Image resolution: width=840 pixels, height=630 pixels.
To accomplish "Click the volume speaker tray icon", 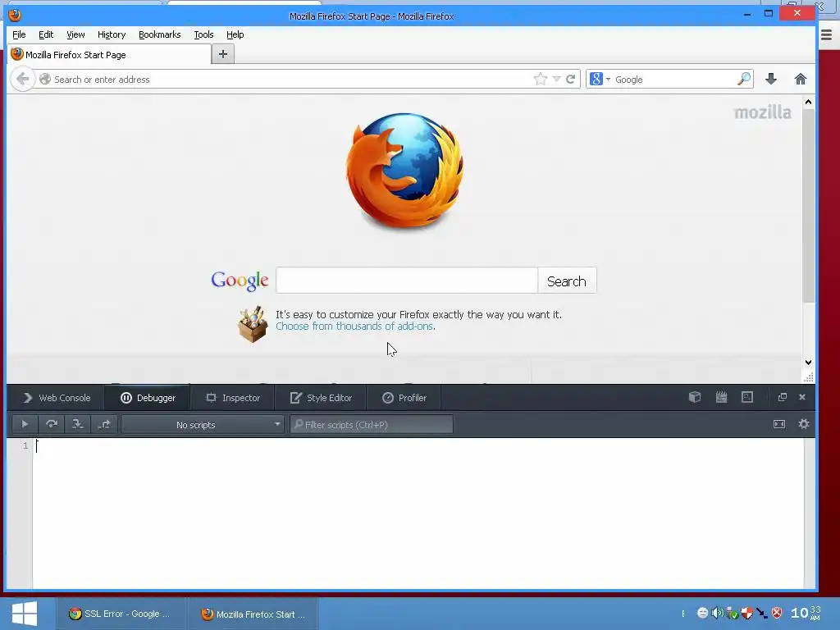I will 717,613.
